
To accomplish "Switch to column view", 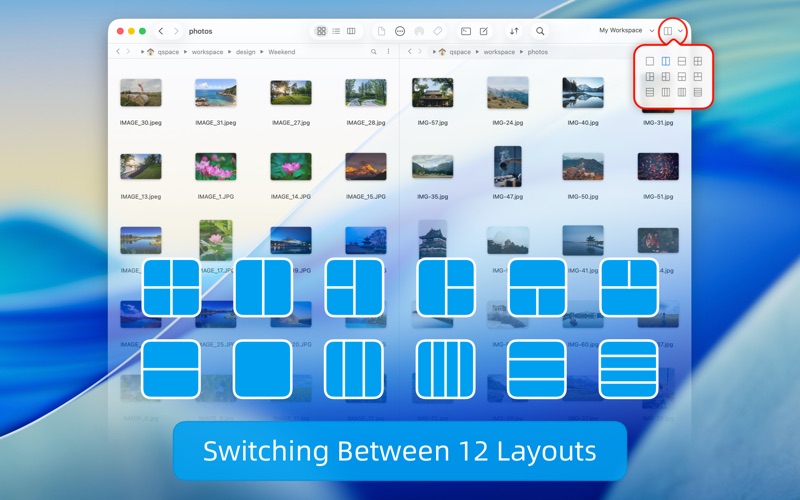I will click(x=351, y=31).
